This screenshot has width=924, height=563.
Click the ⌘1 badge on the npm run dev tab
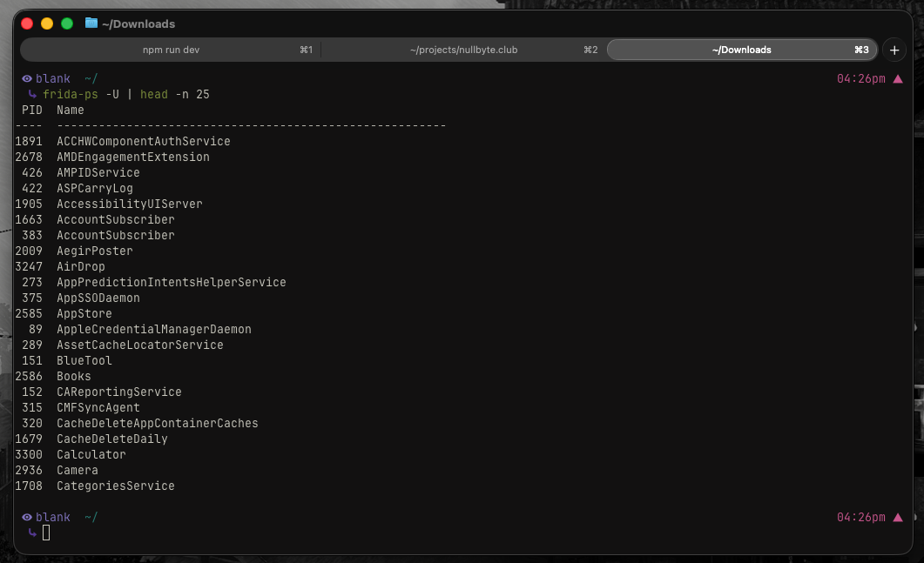303,50
